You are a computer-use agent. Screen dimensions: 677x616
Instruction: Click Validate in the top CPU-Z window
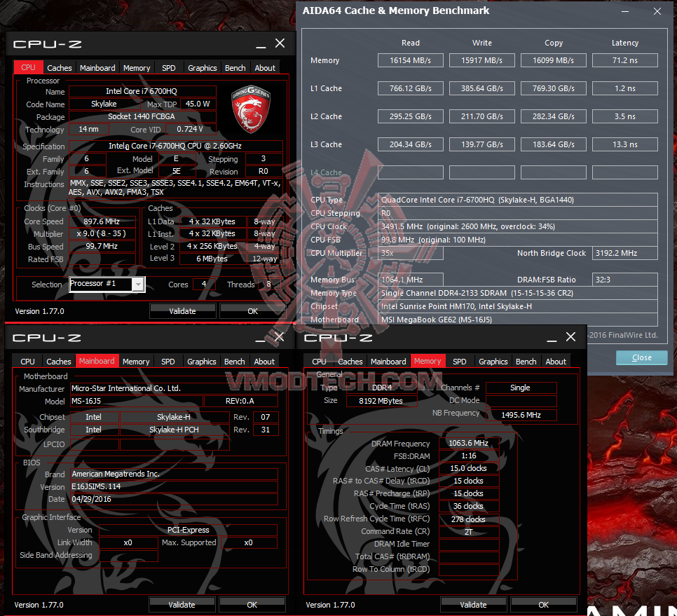click(182, 311)
